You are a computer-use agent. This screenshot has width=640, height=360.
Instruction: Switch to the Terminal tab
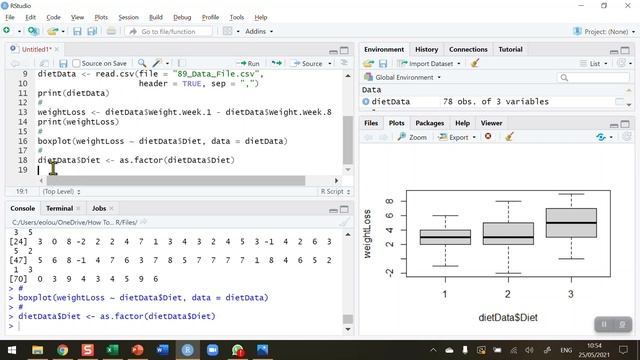point(59,208)
